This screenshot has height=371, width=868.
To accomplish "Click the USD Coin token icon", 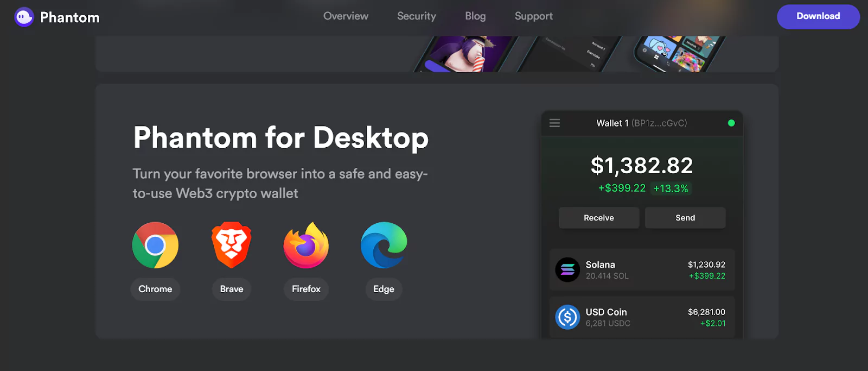I will click(567, 317).
